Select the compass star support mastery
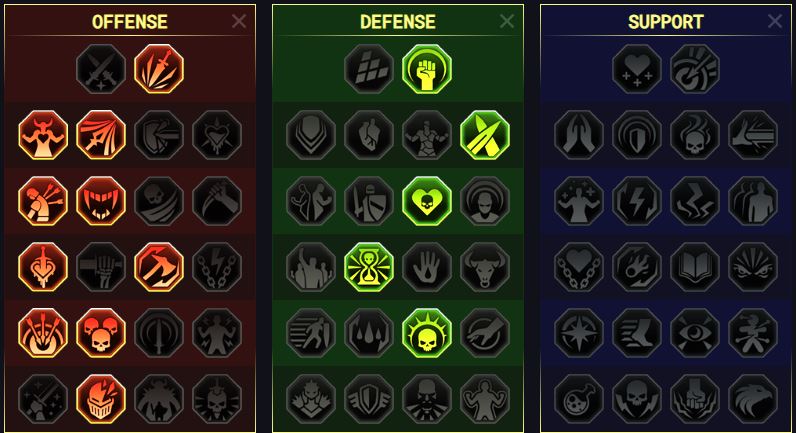 (579, 333)
